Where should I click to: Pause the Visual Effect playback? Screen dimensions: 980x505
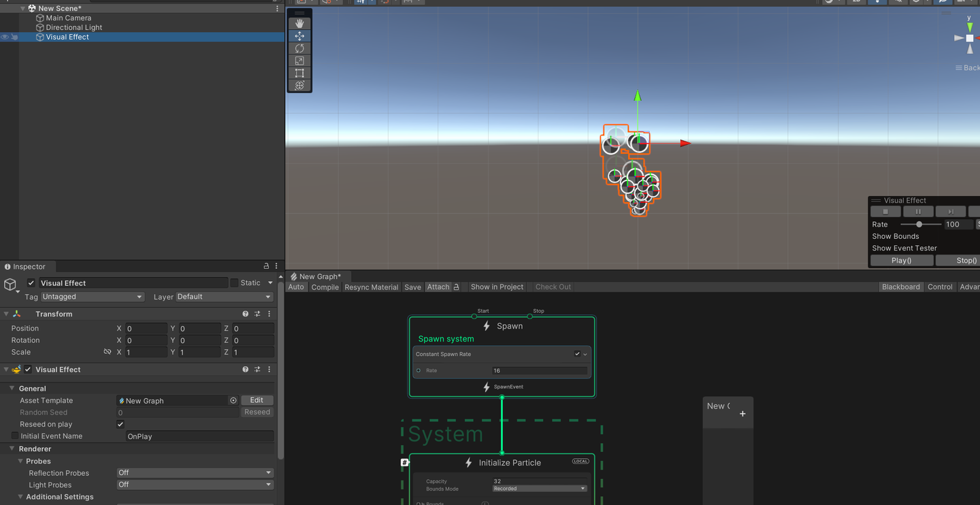[918, 211]
